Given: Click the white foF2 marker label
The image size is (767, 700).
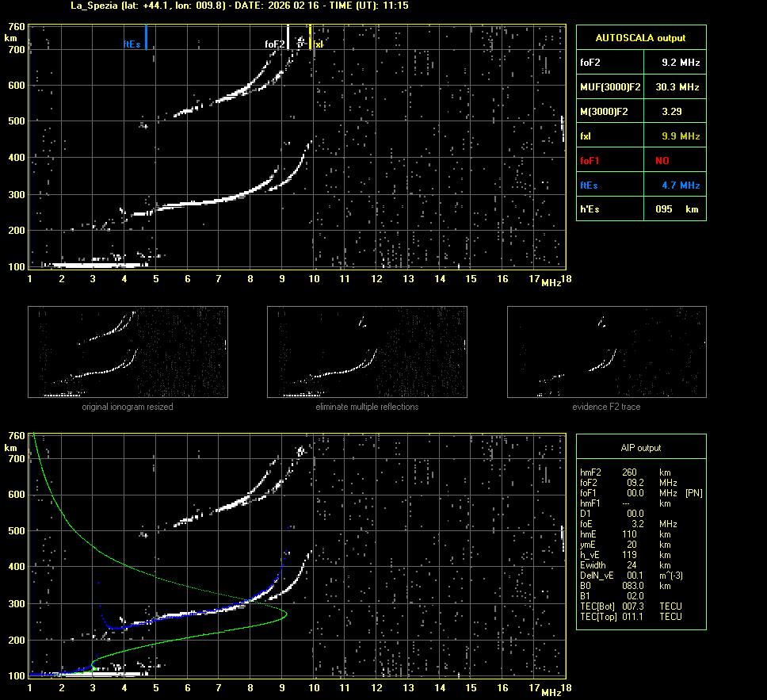Looking at the screenshot, I should (275, 44).
